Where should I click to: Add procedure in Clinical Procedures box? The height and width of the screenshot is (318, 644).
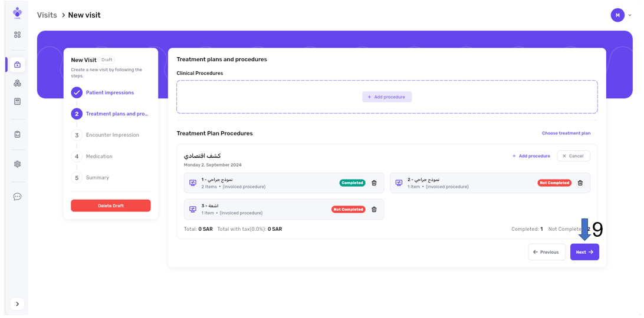pos(387,97)
